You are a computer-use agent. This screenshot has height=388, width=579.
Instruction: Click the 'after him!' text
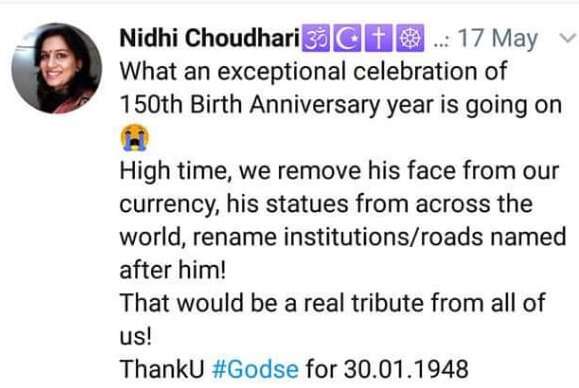pos(172,270)
